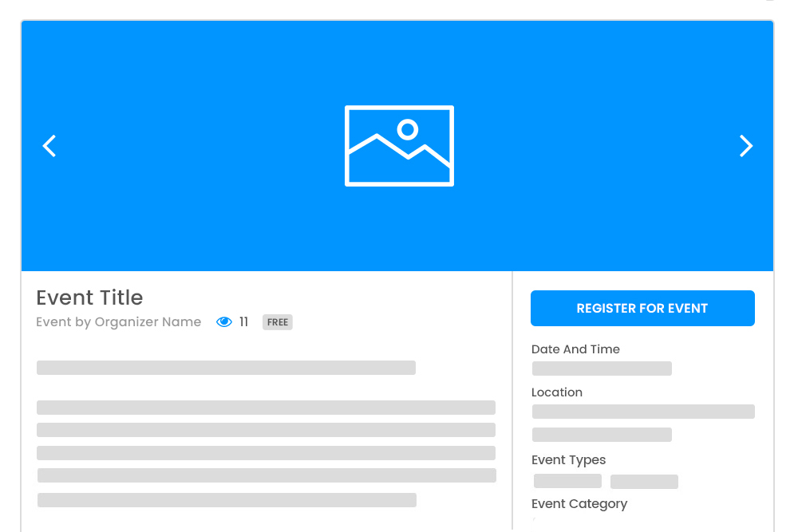This screenshot has height=532, width=798.
Task: Click the view count number 11
Action: click(244, 322)
